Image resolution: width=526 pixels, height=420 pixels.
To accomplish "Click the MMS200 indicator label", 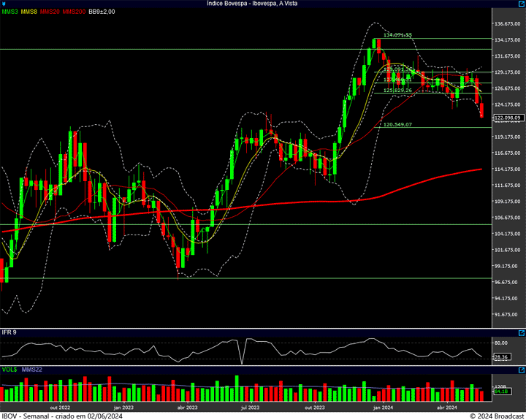I will click(x=73, y=12).
